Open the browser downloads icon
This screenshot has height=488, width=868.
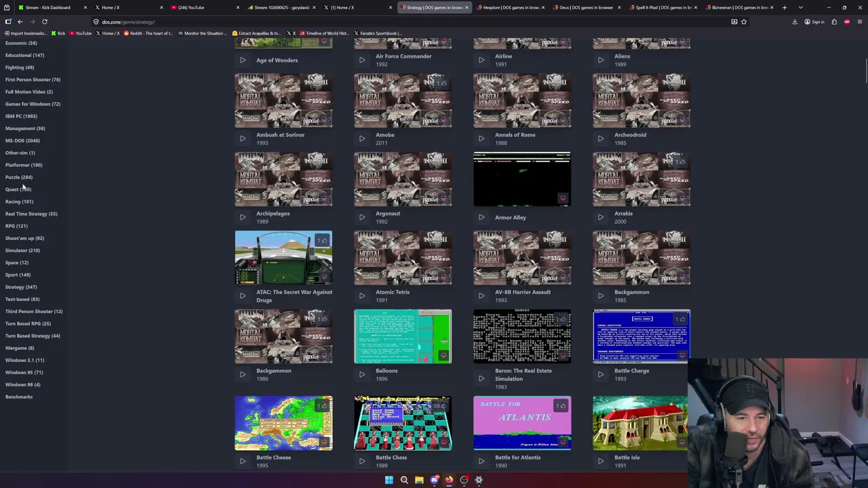click(795, 22)
